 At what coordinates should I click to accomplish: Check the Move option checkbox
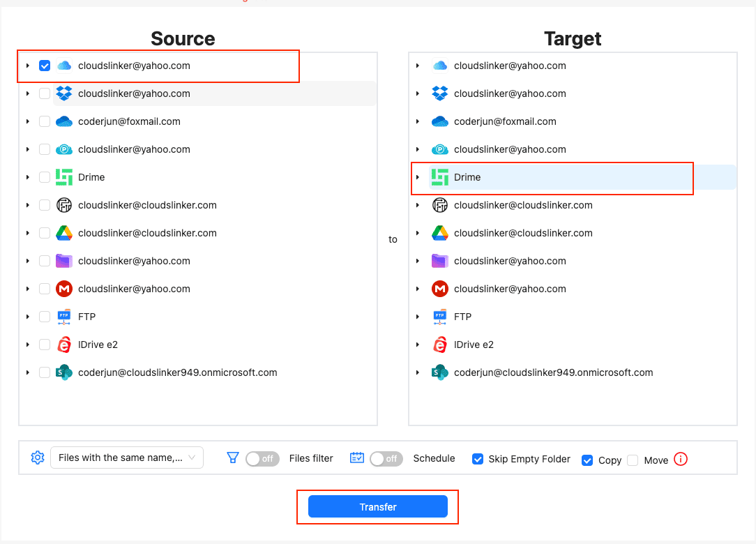(633, 460)
